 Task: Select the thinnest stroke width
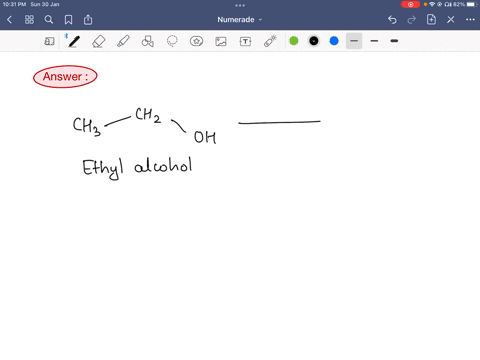click(354, 41)
